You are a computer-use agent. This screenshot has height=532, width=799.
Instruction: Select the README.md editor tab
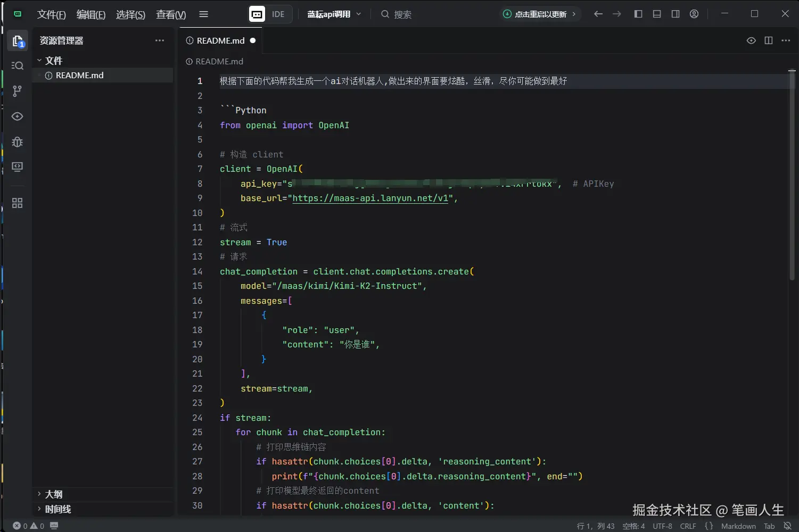pos(220,40)
